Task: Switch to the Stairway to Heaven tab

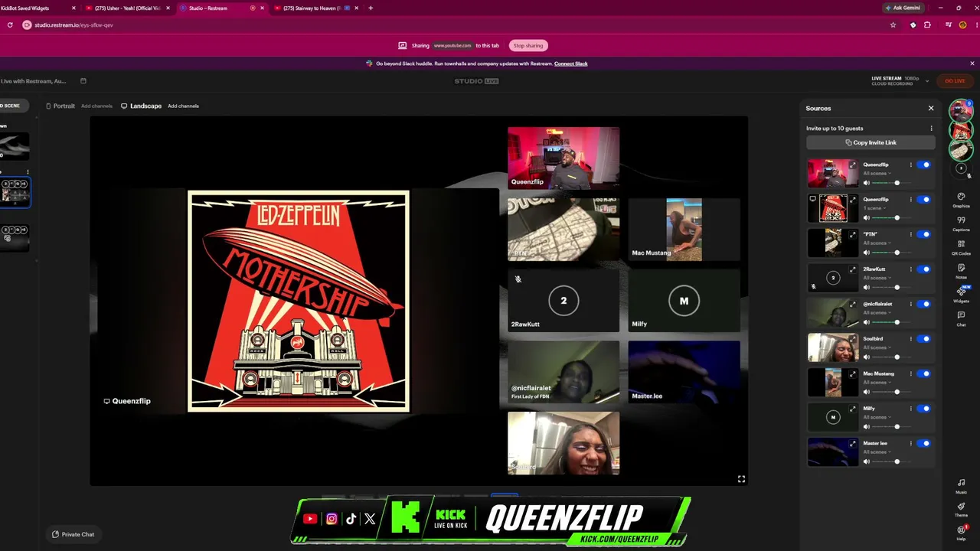Action: [315, 8]
